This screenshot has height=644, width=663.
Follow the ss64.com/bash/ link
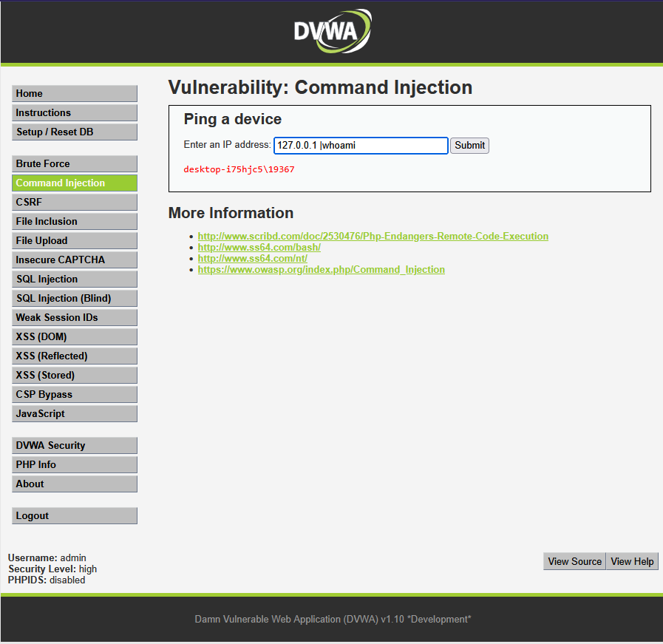coord(259,248)
